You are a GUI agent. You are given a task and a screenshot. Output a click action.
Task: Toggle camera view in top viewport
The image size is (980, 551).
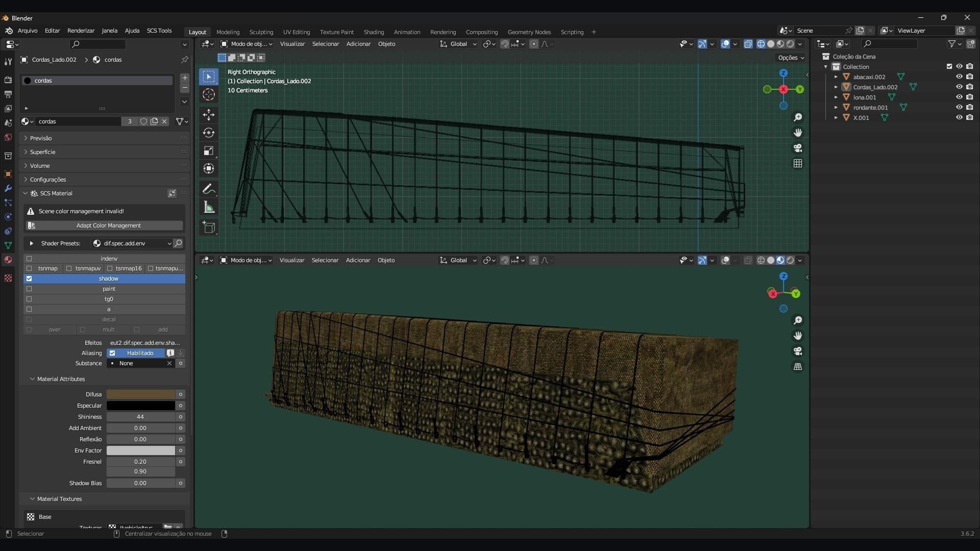click(x=798, y=148)
